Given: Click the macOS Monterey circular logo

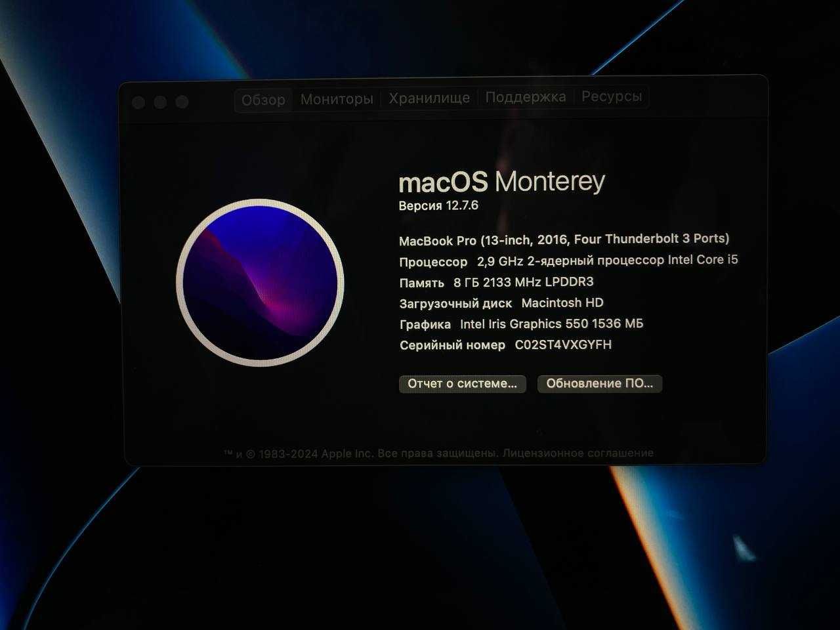Looking at the screenshot, I should coord(261,282).
